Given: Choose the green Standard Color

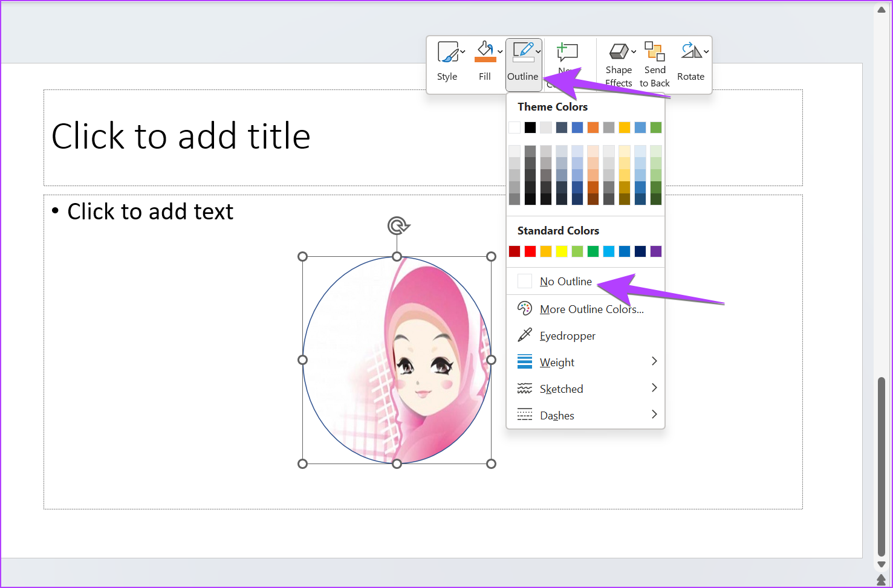Looking at the screenshot, I should coord(593,251).
